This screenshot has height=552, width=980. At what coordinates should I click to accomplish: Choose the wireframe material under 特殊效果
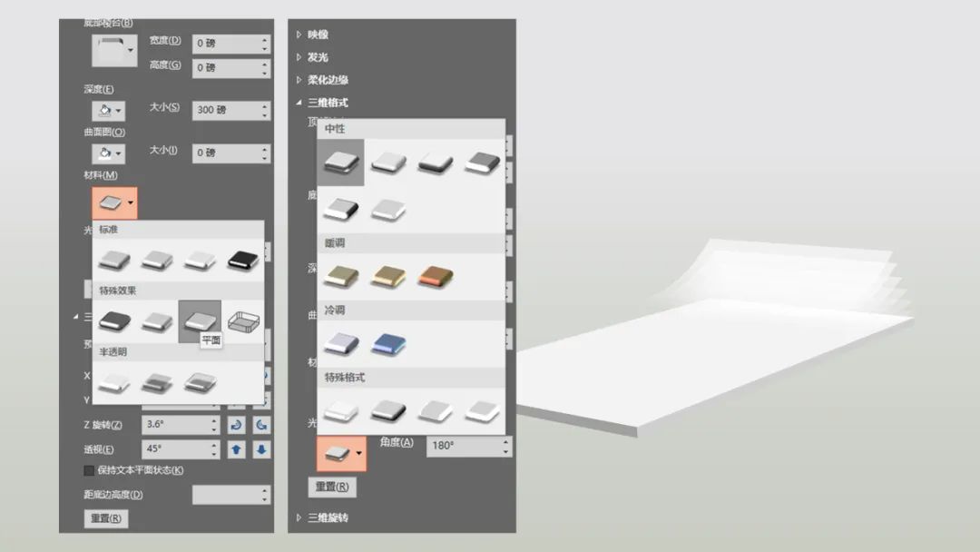(x=243, y=321)
